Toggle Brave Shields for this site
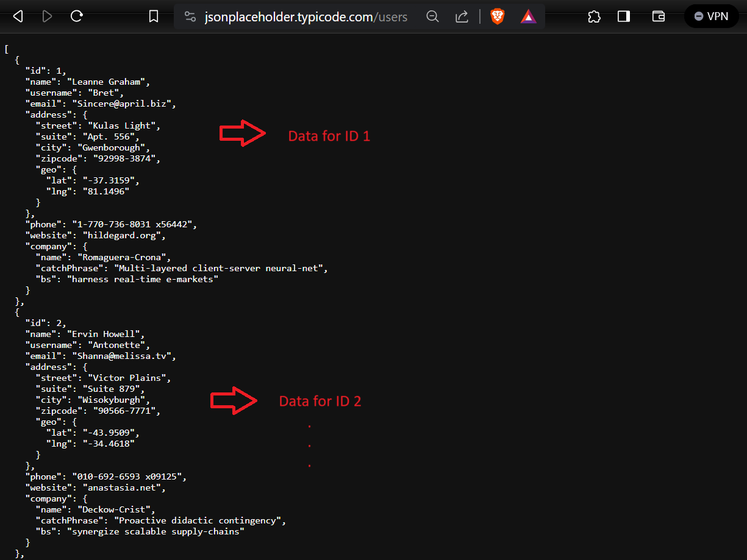Image resolution: width=747 pixels, height=560 pixels. (497, 16)
